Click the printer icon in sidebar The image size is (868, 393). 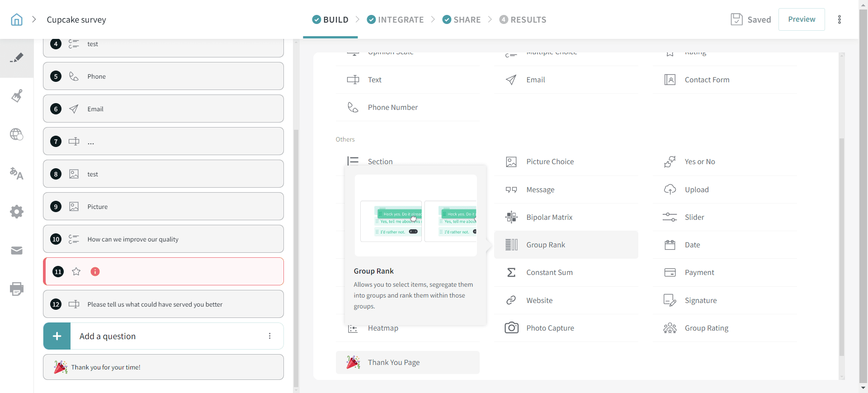click(17, 289)
